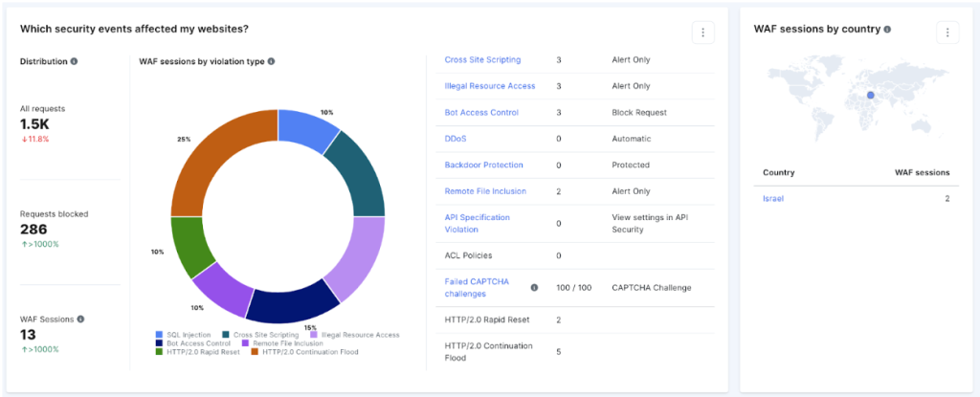Click the blue location dot on world map
The image size is (980, 397).
[x=870, y=94]
